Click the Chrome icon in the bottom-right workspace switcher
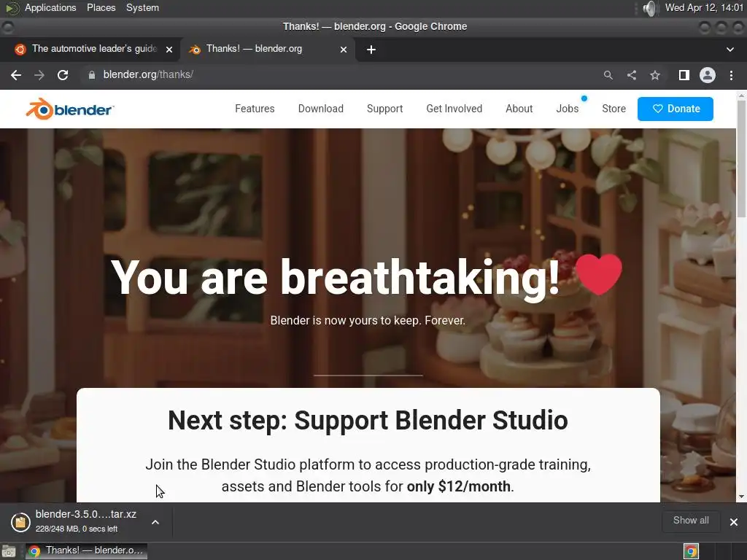The width and height of the screenshot is (747, 560). (691, 551)
